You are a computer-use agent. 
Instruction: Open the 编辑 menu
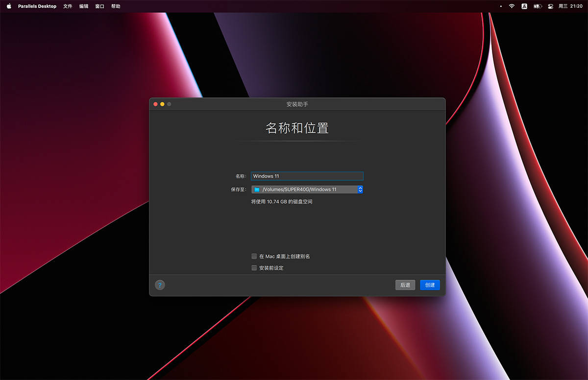[x=84, y=6]
